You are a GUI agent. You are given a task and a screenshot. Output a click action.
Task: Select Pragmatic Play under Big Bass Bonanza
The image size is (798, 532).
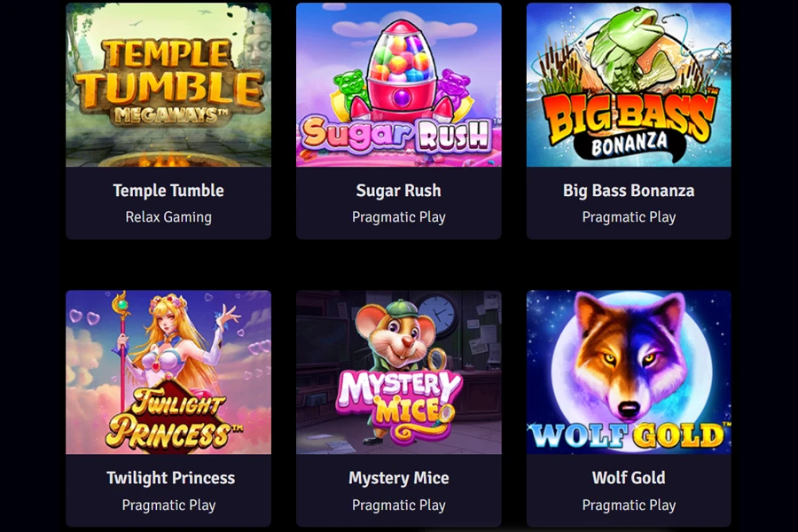(629, 217)
